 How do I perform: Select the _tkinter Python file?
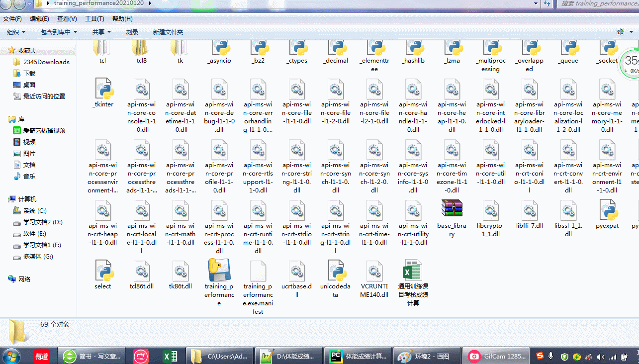pyautogui.click(x=103, y=93)
